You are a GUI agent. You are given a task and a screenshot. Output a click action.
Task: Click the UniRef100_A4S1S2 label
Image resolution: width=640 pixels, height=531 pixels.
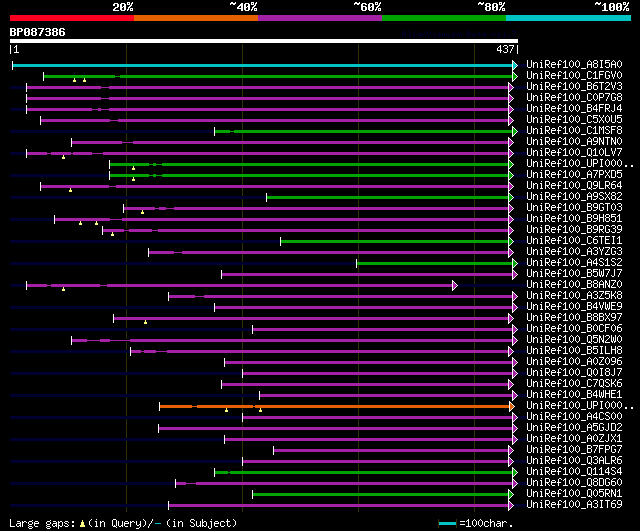click(x=574, y=263)
